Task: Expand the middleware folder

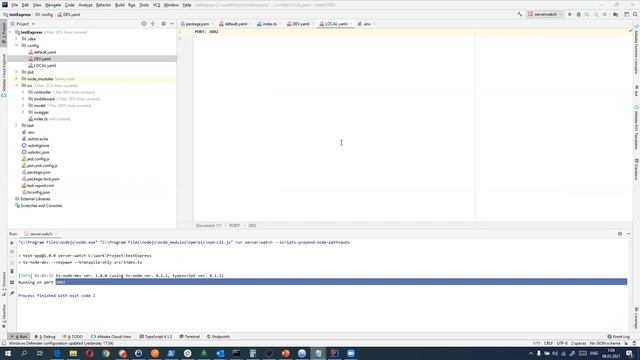Action: click(23, 99)
